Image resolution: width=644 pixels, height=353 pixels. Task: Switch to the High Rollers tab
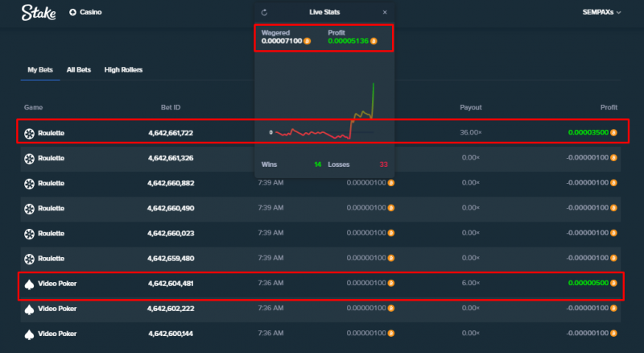point(123,70)
